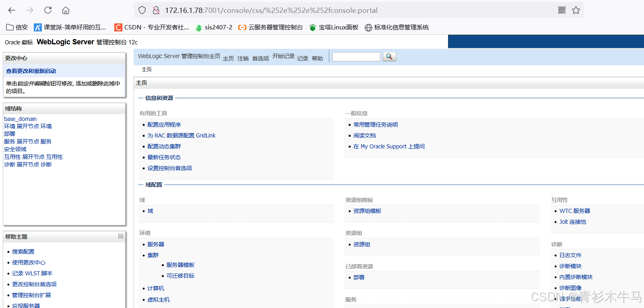
Task: Click 配置动态集群 link
Action: click(x=164, y=146)
